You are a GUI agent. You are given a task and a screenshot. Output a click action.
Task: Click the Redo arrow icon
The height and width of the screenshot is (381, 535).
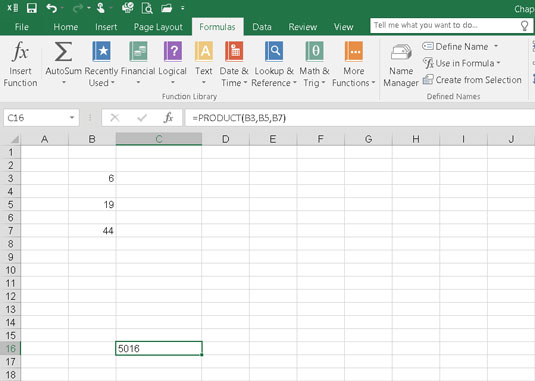tap(78, 8)
